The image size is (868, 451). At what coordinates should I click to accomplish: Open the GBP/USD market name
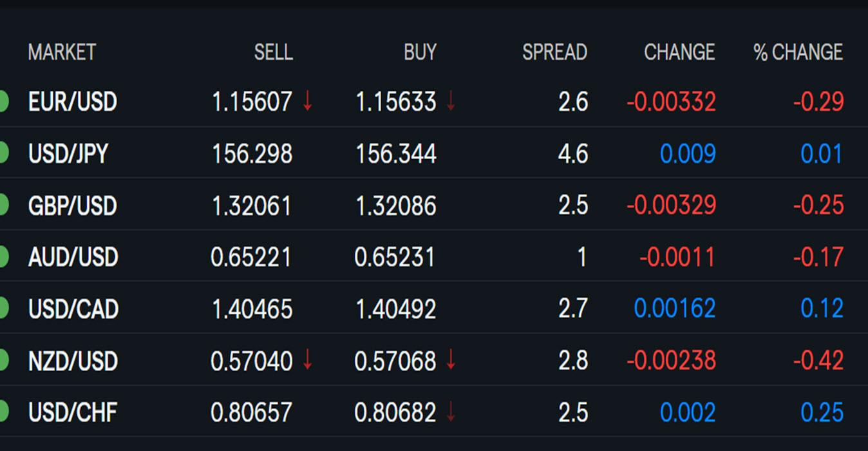pos(73,206)
